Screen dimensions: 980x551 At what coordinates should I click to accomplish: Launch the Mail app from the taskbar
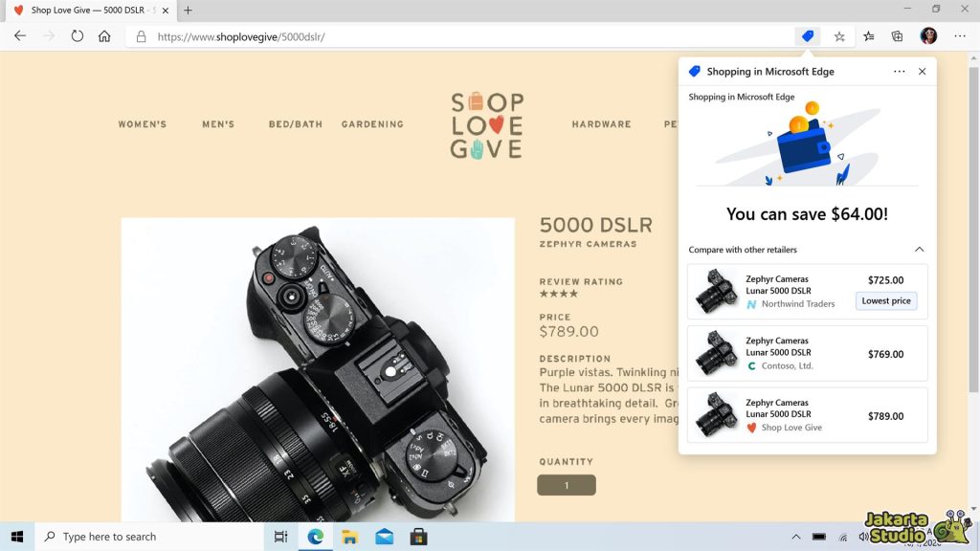pyautogui.click(x=384, y=536)
